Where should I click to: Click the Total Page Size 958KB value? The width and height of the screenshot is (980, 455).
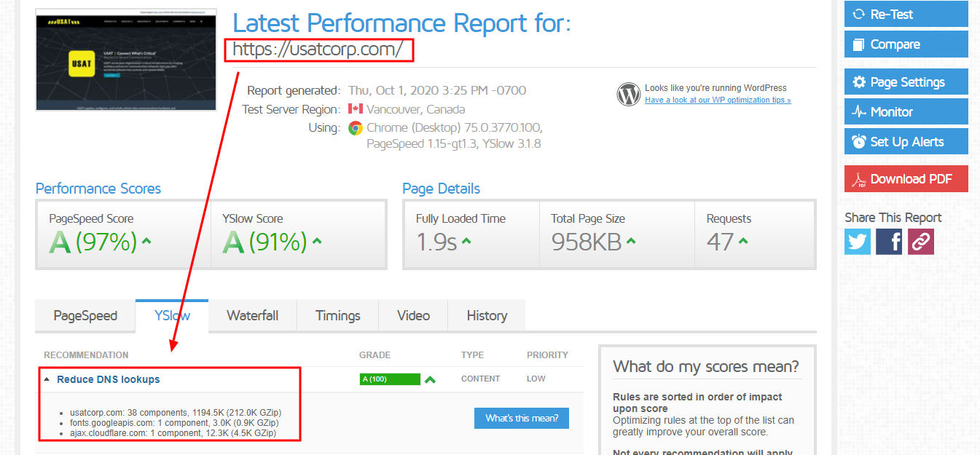click(587, 242)
